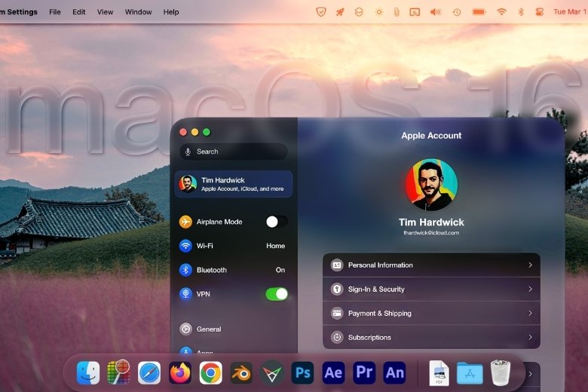Open Premiere Pro (Pr) from dock
The width and height of the screenshot is (588, 392).
tap(364, 373)
